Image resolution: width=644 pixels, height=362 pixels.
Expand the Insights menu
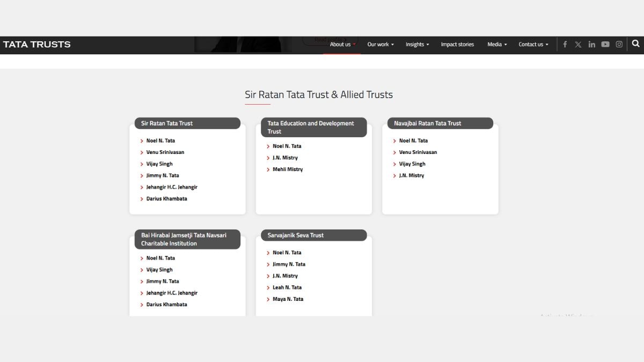click(418, 45)
